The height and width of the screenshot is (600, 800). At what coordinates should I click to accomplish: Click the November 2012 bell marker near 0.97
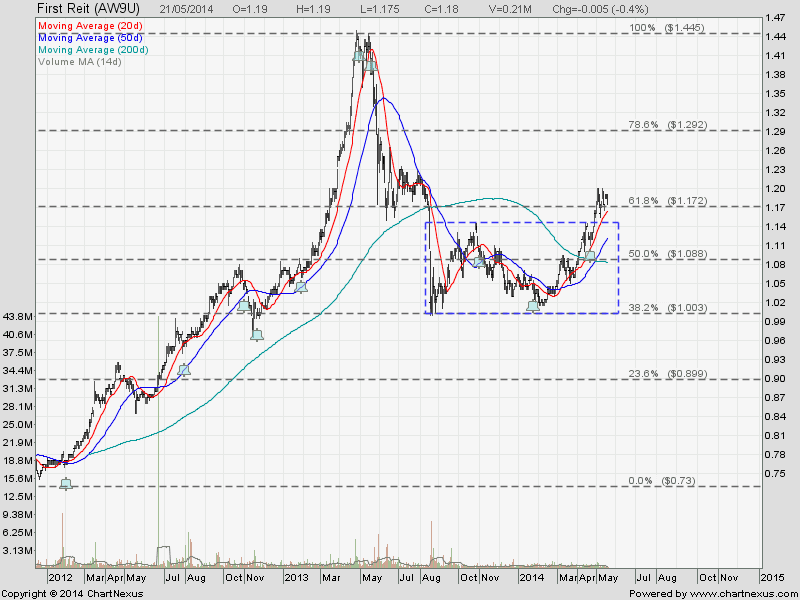(257, 335)
